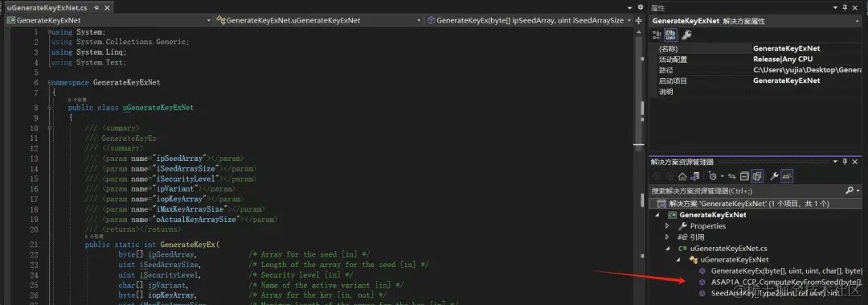This screenshot has height=305, width=868.
Task: Collapse All in Solution Explorer
Action: click(x=744, y=176)
